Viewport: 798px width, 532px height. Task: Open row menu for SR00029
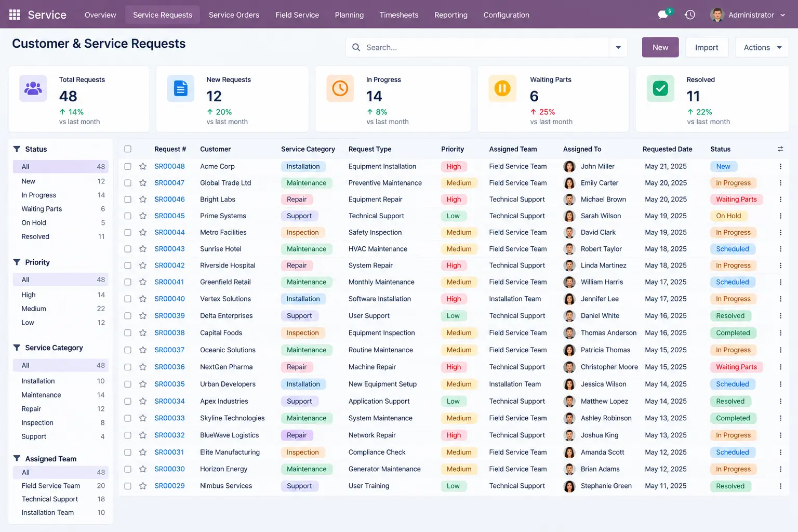780,486
